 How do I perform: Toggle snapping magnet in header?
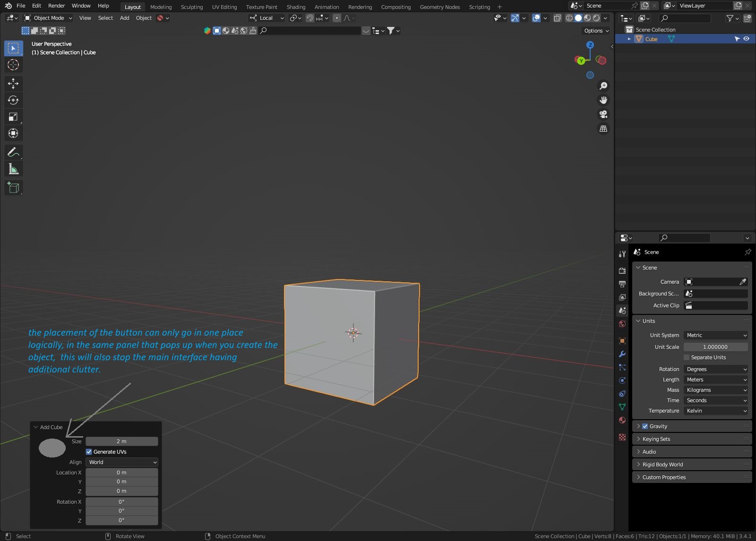(310, 18)
